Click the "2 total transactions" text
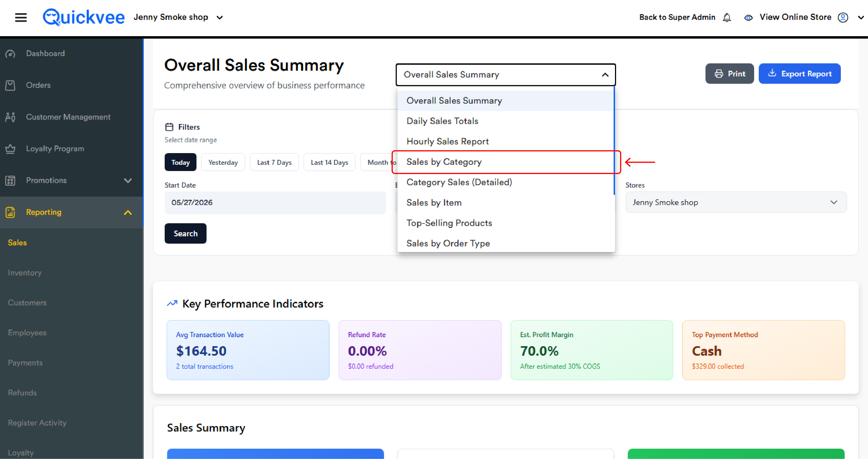868x459 pixels. pos(205,367)
